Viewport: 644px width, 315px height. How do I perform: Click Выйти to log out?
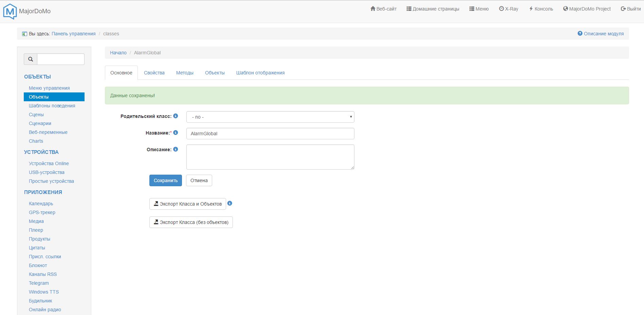pyautogui.click(x=631, y=9)
